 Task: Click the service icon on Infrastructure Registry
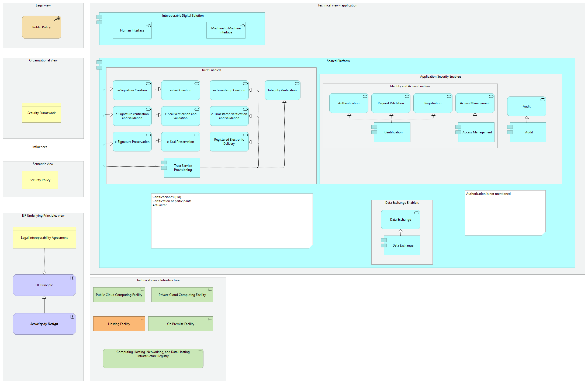pyautogui.click(x=200, y=352)
